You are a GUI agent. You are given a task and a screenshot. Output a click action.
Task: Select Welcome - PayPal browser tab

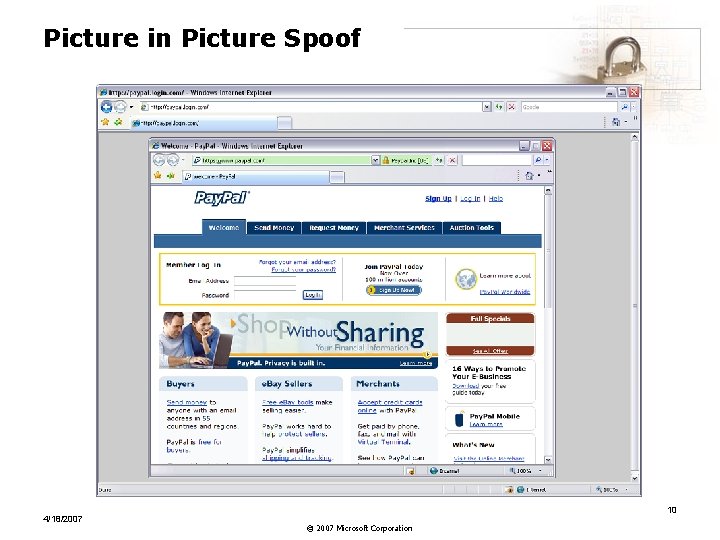tap(255, 177)
